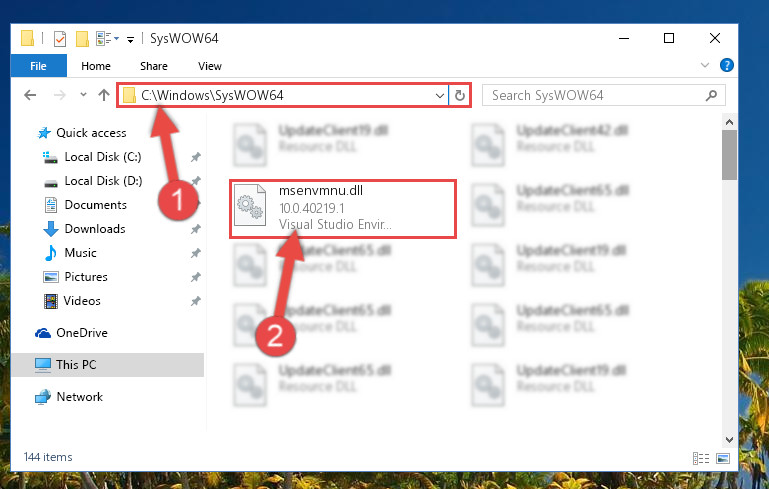Go forward with the Forward arrow
Screen dimensions: 769x489
point(59,95)
